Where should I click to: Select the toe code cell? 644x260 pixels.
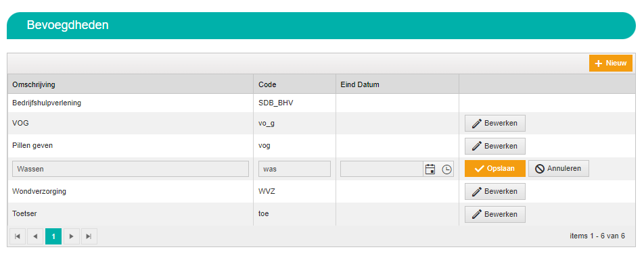[294, 214]
